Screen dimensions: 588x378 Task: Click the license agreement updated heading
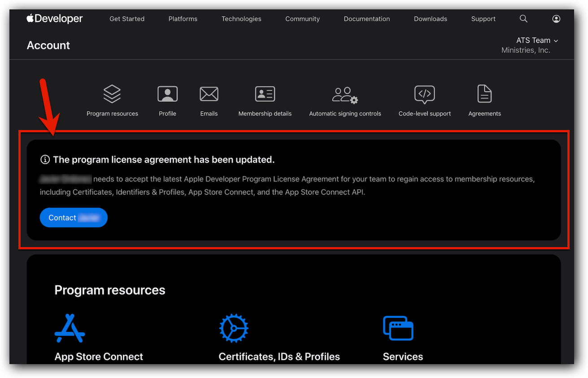pos(164,160)
